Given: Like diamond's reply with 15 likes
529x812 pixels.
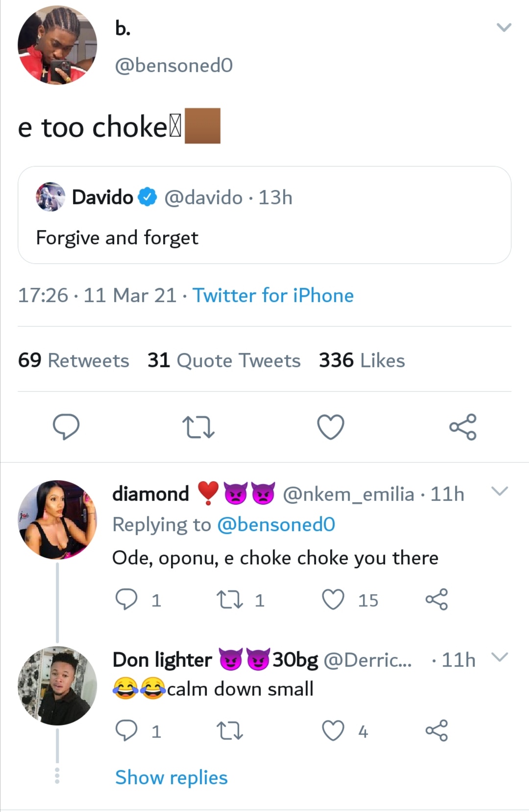Looking at the screenshot, I should tap(334, 600).
